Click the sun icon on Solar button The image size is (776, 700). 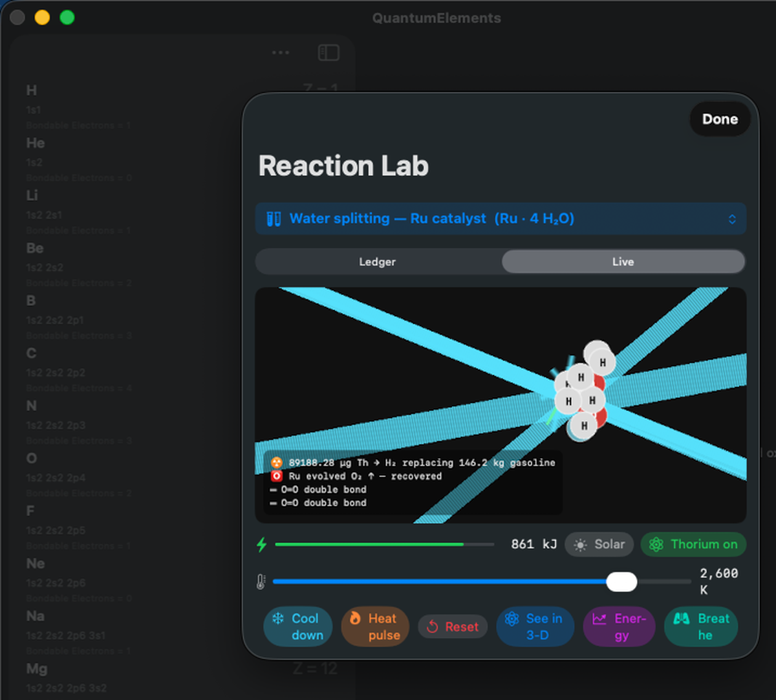point(581,545)
